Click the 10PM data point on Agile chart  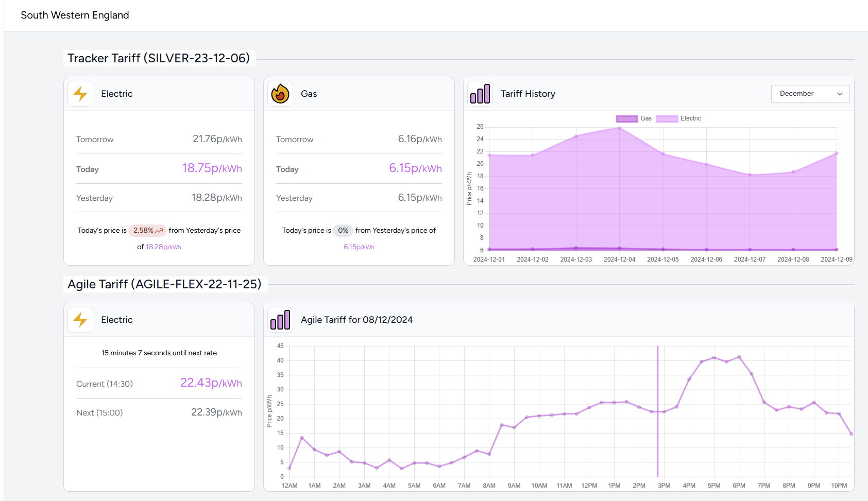[x=839, y=413]
